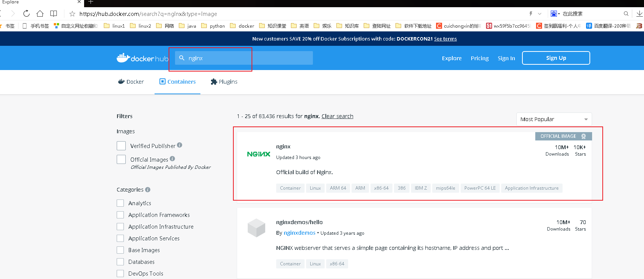
Task: Click Clear search link
Action: coord(337,116)
